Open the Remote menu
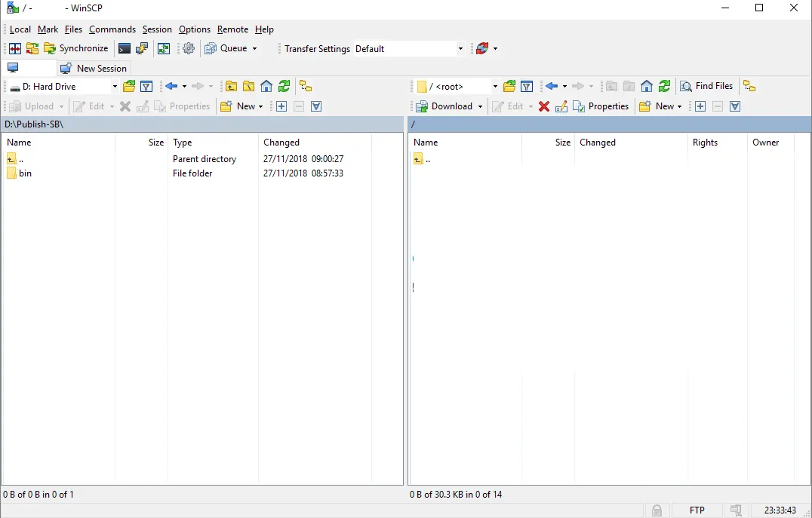Image resolution: width=812 pixels, height=518 pixels. 232,29
